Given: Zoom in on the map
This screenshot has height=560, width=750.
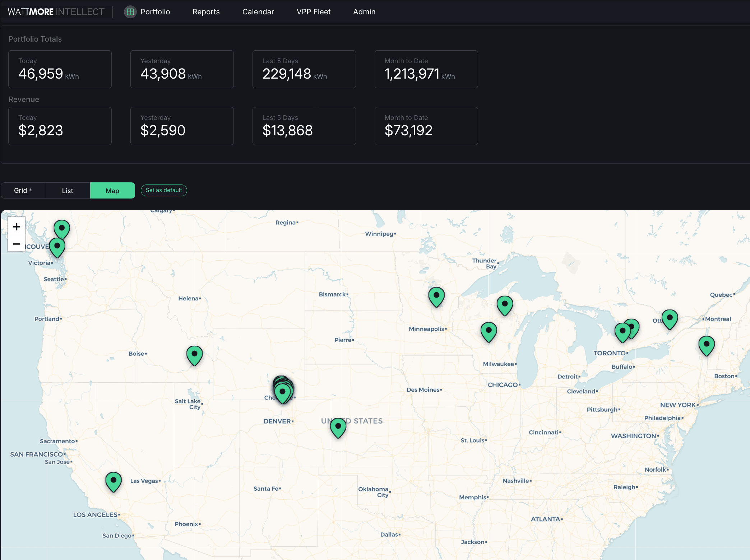Looking at the screenshot, I should 17,227.
